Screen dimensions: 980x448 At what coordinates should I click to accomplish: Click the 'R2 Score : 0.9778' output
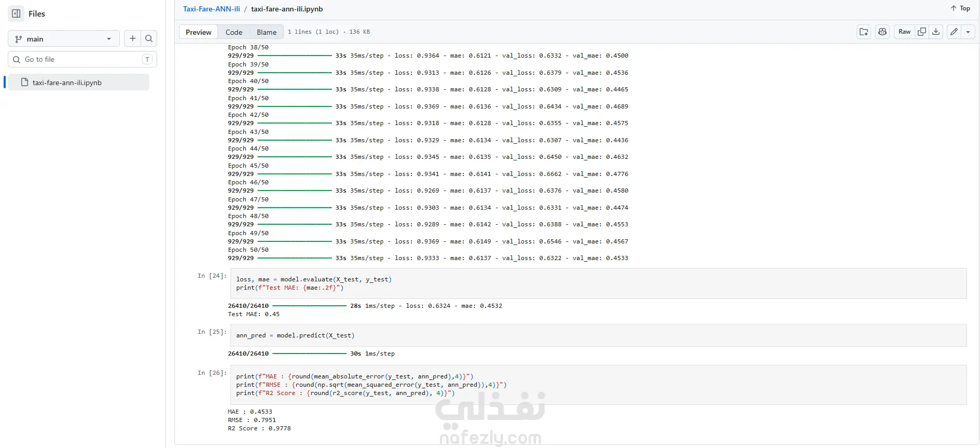click(259, 428)
